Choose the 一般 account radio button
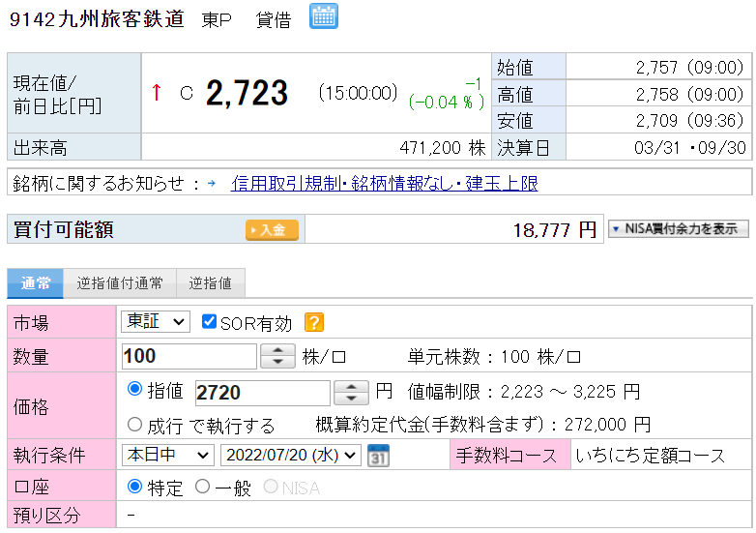 point(202,487)
